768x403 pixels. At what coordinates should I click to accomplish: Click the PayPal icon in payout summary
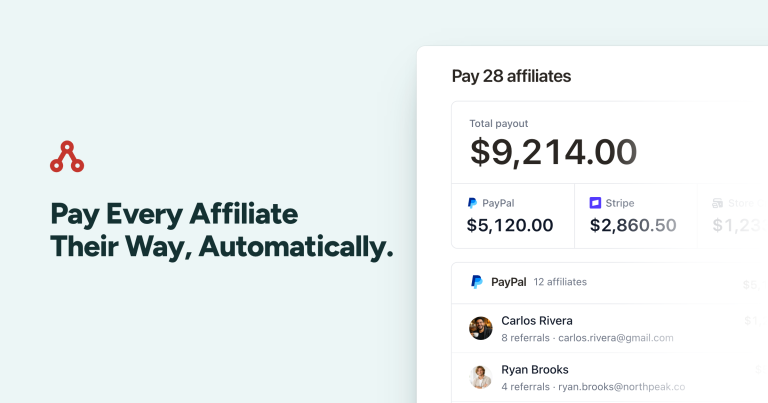472,203
